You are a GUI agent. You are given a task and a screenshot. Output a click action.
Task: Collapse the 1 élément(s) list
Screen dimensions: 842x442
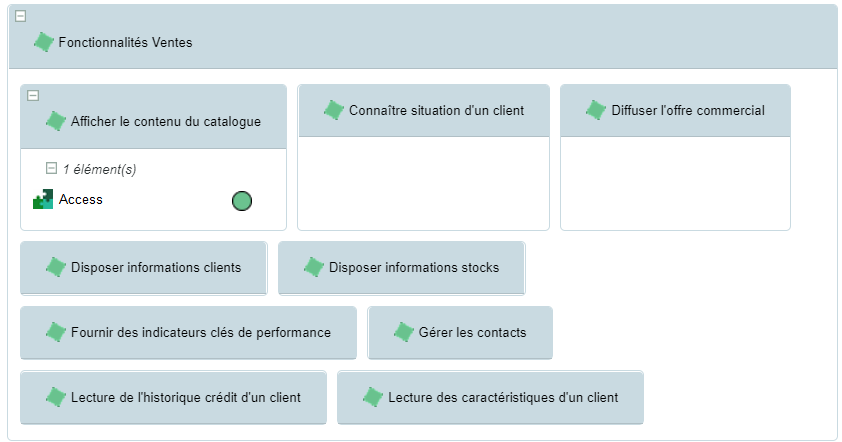(x=51, y=169)
